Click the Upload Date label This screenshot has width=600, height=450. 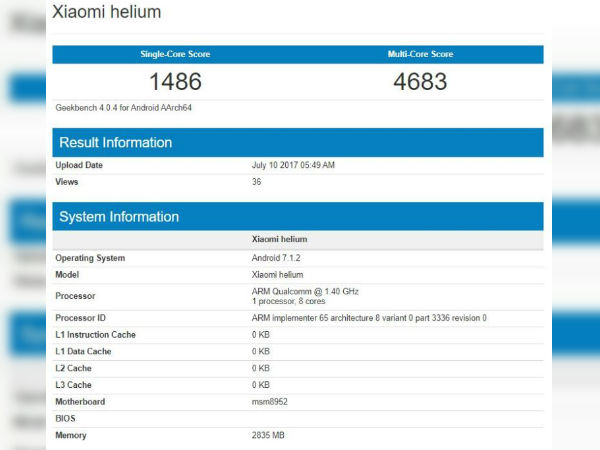tap(79, 165)
